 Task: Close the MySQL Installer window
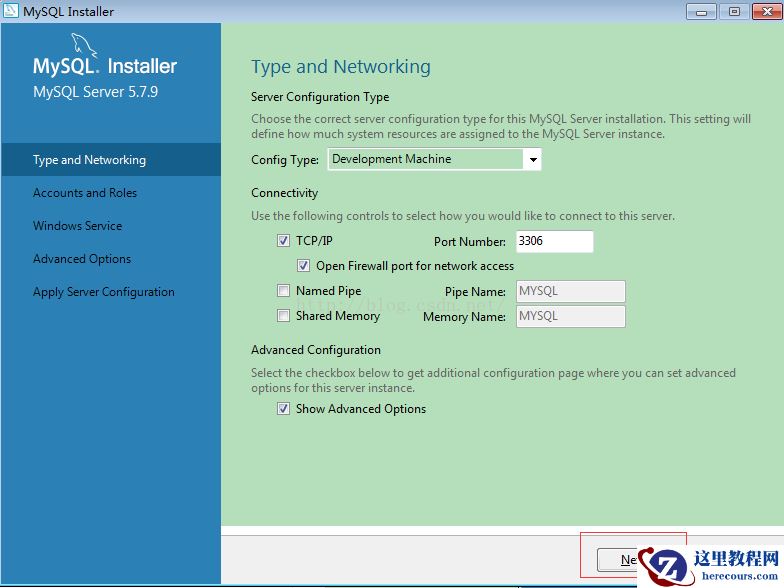[x=768, y=11]
